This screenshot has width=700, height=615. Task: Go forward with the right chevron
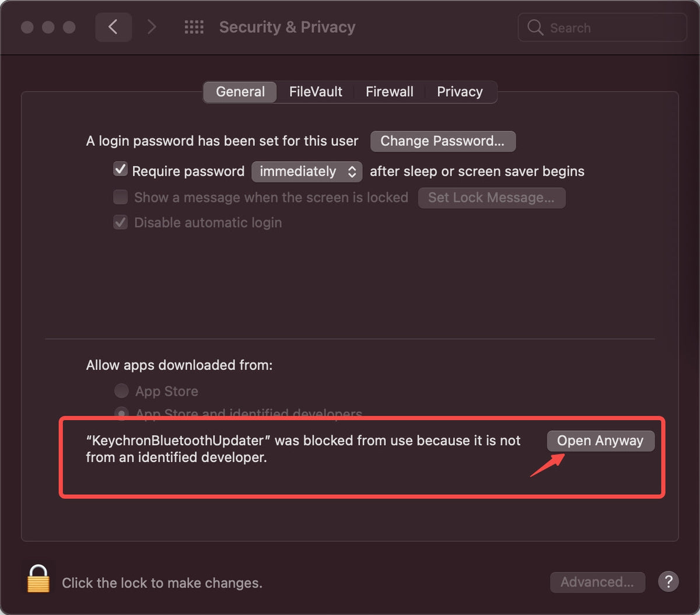tap(152, 27)
